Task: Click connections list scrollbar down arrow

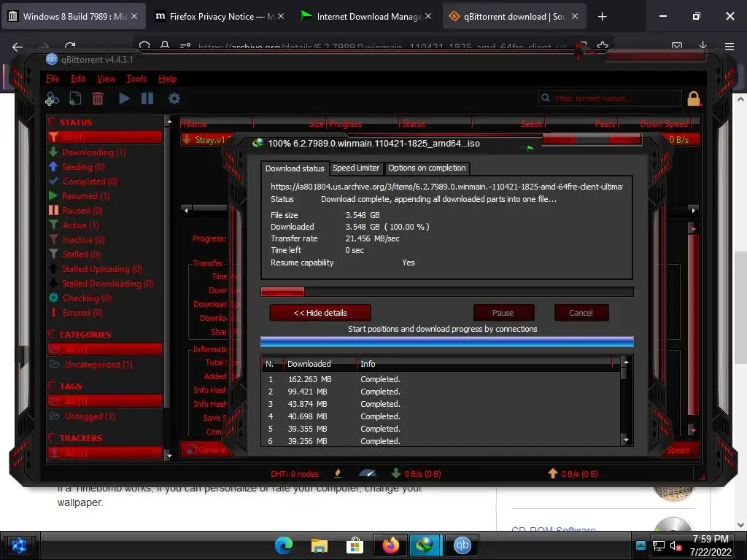Action: 626,440
